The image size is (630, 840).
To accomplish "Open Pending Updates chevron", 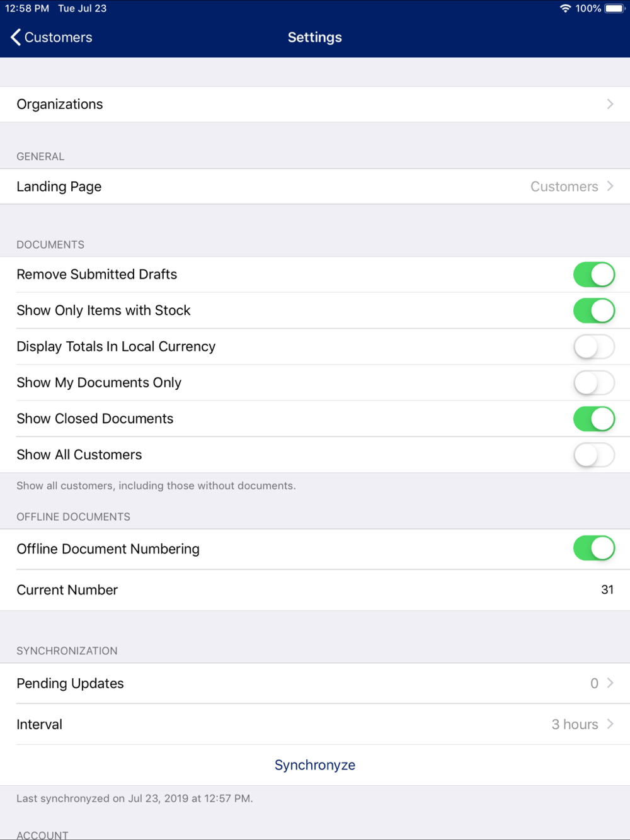I will click(610, 683).
